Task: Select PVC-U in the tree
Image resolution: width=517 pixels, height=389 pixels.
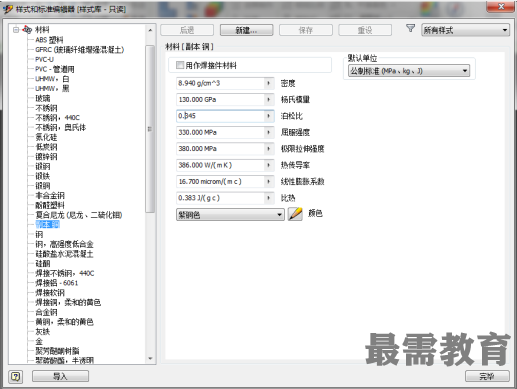Action: point(44,59)
